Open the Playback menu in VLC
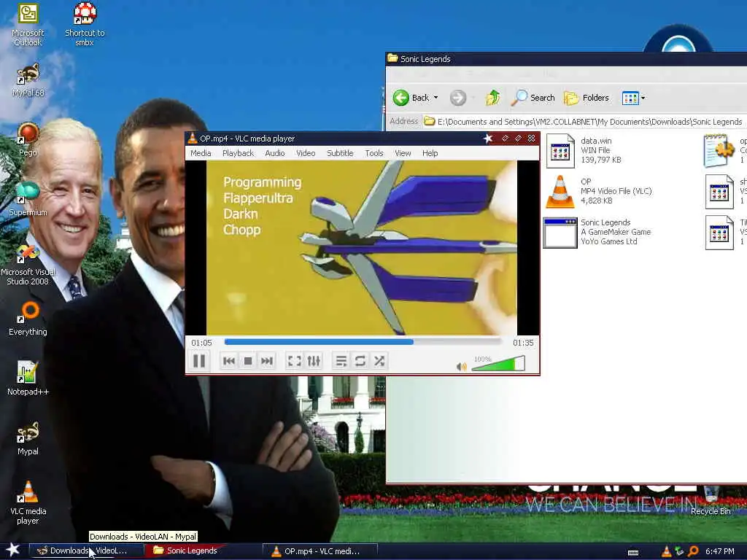Screen dimensions: 747x560 (239, 153)
